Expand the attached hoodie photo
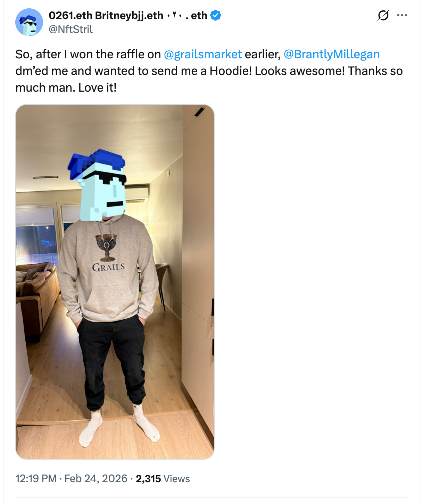This screenshot has height=504, width=423. pos(115,282)
